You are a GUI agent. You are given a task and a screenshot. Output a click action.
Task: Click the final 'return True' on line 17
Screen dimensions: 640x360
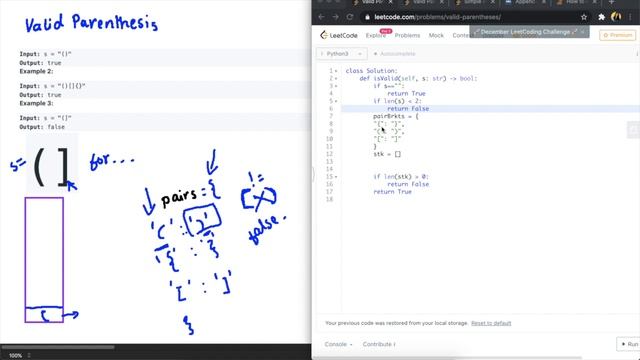(x=392, y=192)
